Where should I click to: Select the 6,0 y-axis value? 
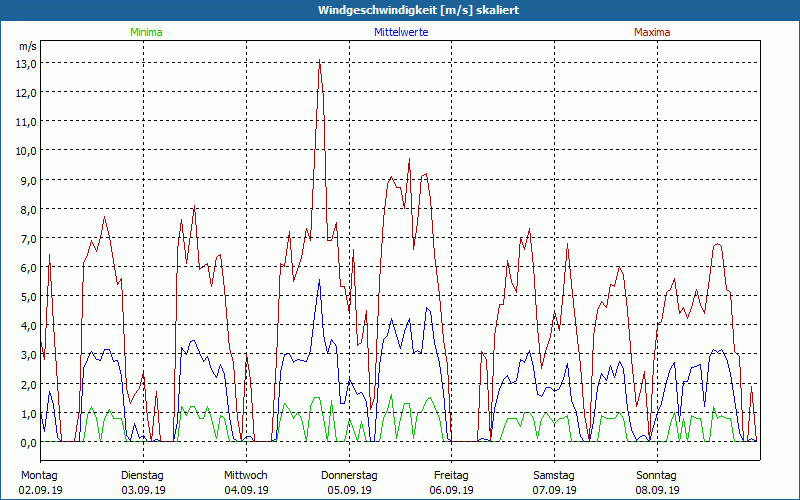[30, 268]
